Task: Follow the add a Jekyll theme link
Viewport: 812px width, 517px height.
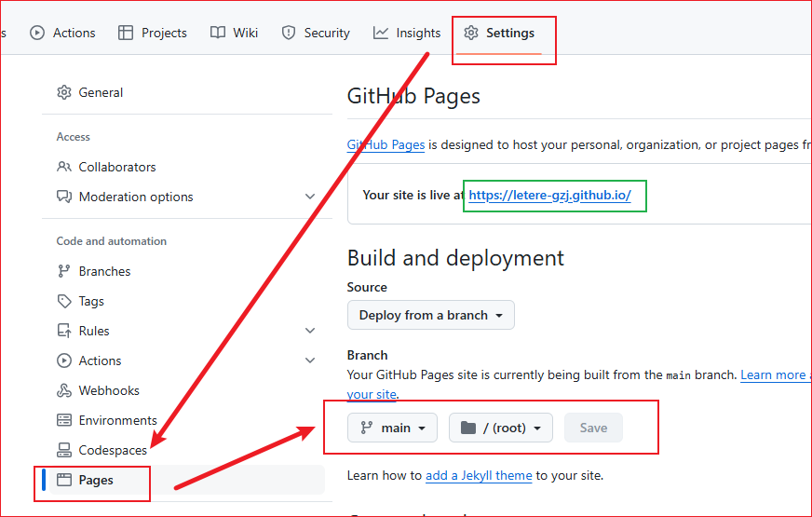Action: [x=479, y=475]
